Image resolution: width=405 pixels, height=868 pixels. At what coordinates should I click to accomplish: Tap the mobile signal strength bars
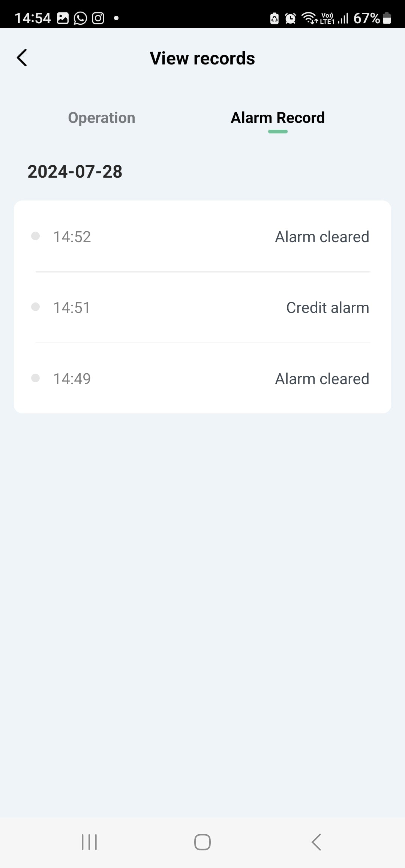point(343,18)
